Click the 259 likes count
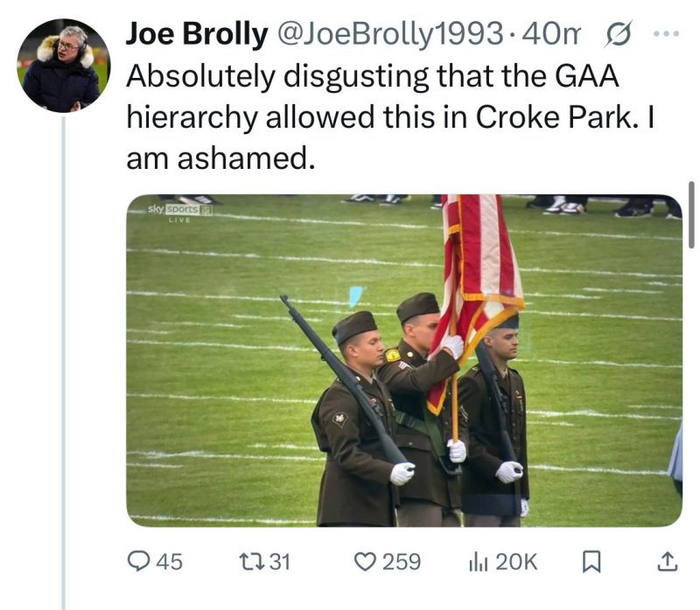The image size is (700, 610). pos(402,562)
